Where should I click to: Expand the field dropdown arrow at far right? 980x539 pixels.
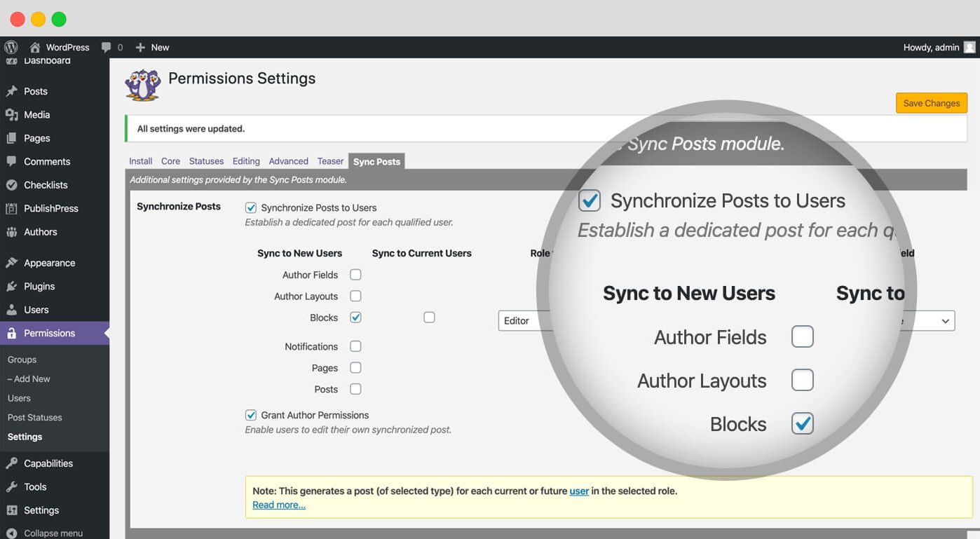point(946,321)
